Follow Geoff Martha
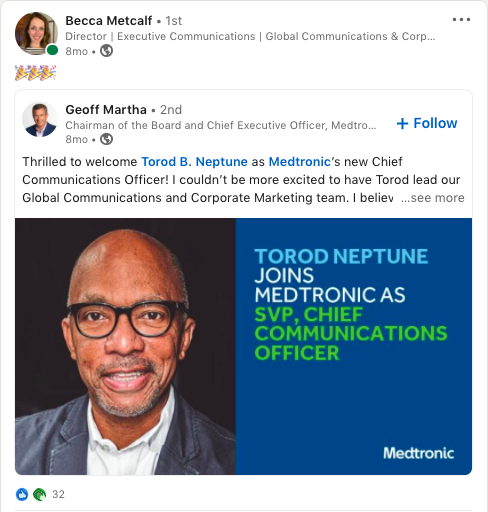 click(427, 123)
